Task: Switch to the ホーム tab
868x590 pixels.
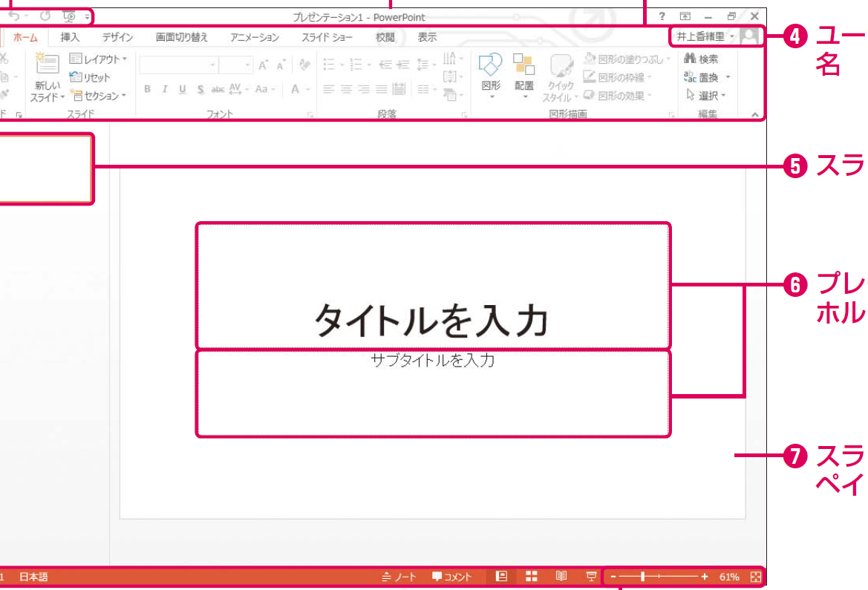Action: click(x=25, y=38)
